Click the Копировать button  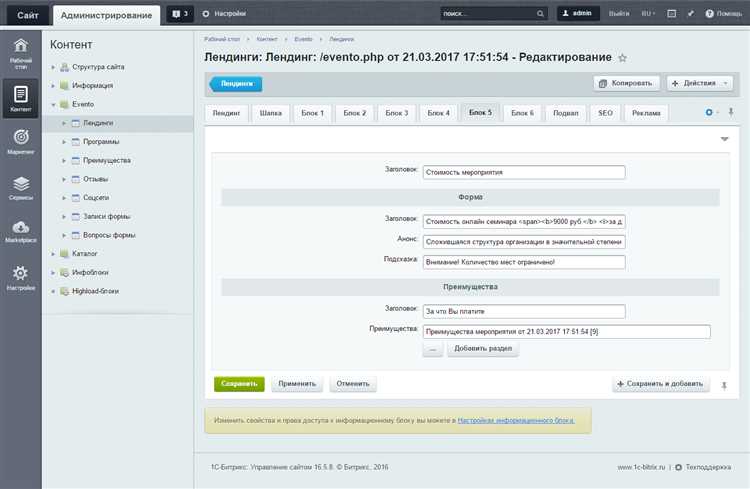tap(627, 83)
